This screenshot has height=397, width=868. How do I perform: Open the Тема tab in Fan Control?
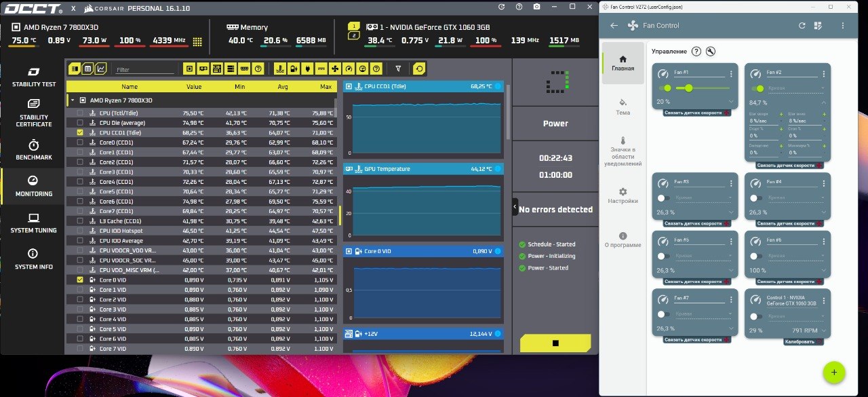click(623, 107)
